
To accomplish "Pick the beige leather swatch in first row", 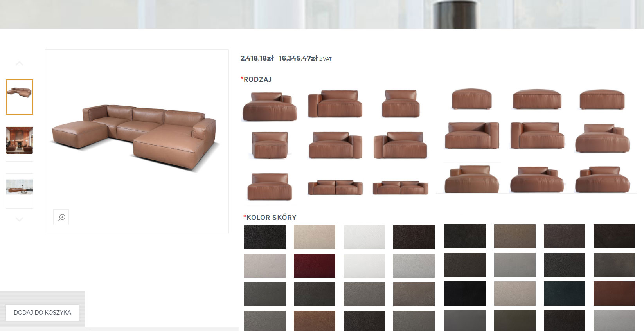I will (315, 237).
